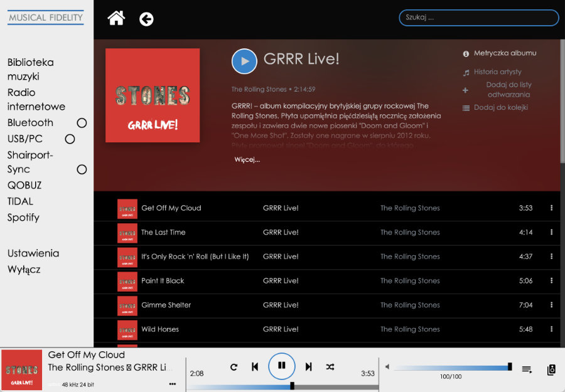Click the 7:04 duration of Gimme Shelter
Screen dimensions: 565x392
[525, 305]
